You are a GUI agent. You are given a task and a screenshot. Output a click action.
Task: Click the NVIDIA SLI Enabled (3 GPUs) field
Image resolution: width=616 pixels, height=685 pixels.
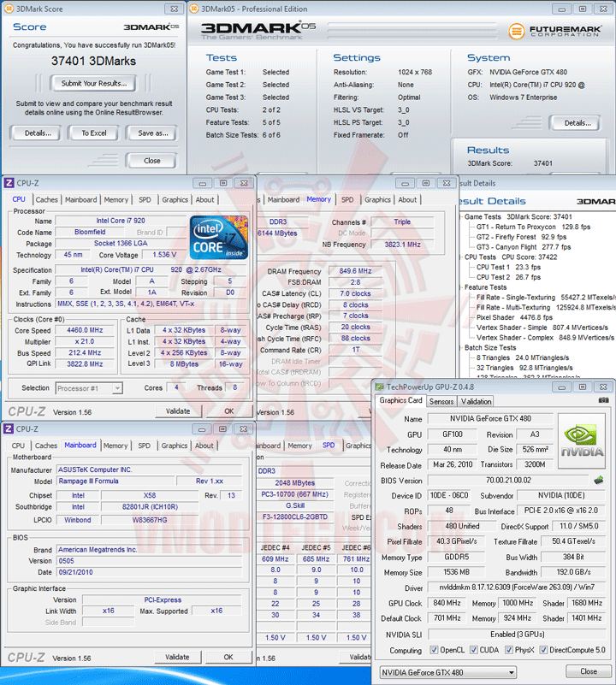click(x=518, y=634)
